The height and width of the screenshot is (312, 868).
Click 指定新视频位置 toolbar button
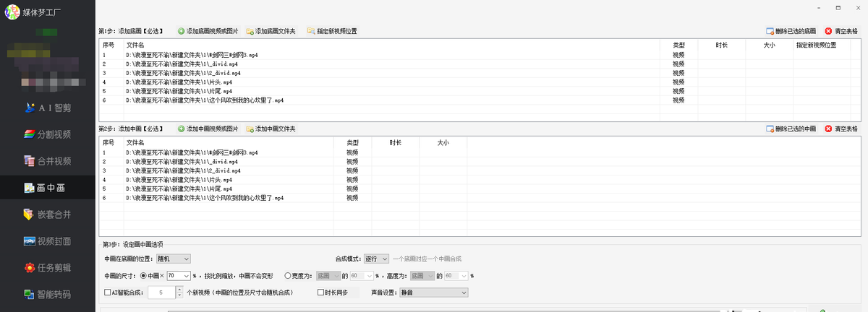[x=332, y=31]
